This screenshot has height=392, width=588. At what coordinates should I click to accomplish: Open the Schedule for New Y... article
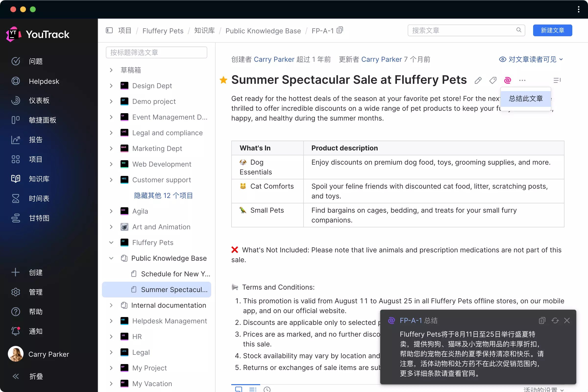(x=175, y=274)
